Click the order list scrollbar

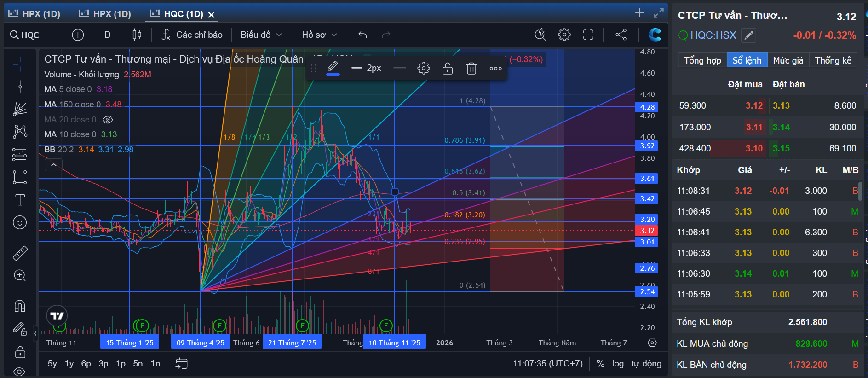861,192
